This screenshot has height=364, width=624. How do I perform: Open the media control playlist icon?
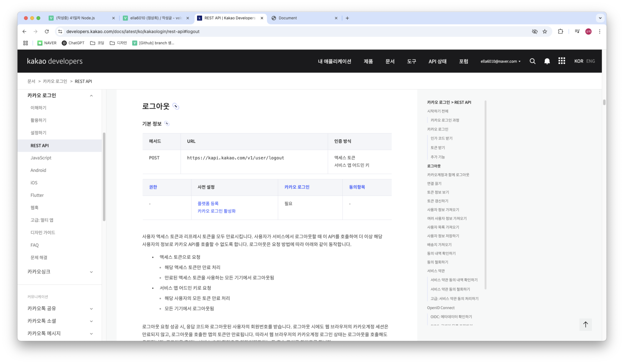[x=577, y=32]
